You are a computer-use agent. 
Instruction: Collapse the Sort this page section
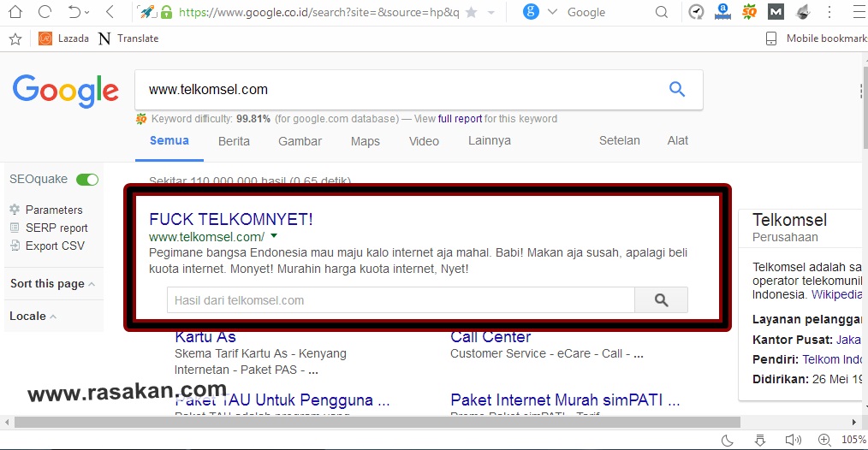coord(52,283)
